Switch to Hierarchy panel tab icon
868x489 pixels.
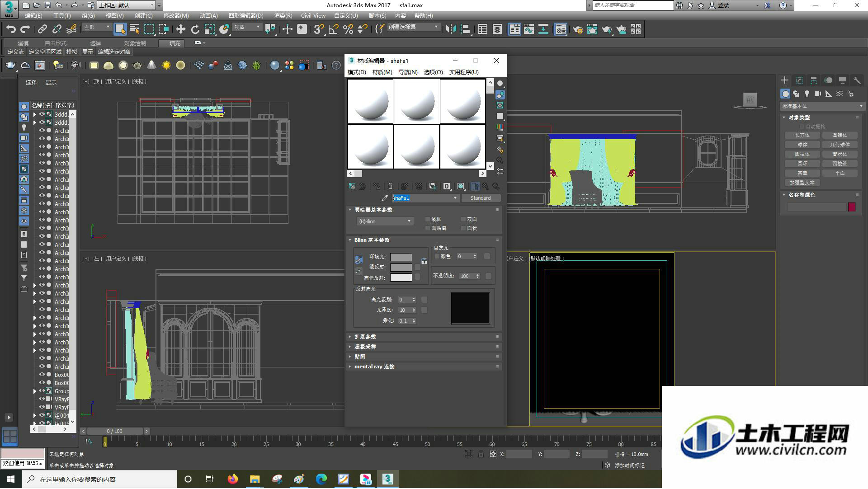point(814,80)
